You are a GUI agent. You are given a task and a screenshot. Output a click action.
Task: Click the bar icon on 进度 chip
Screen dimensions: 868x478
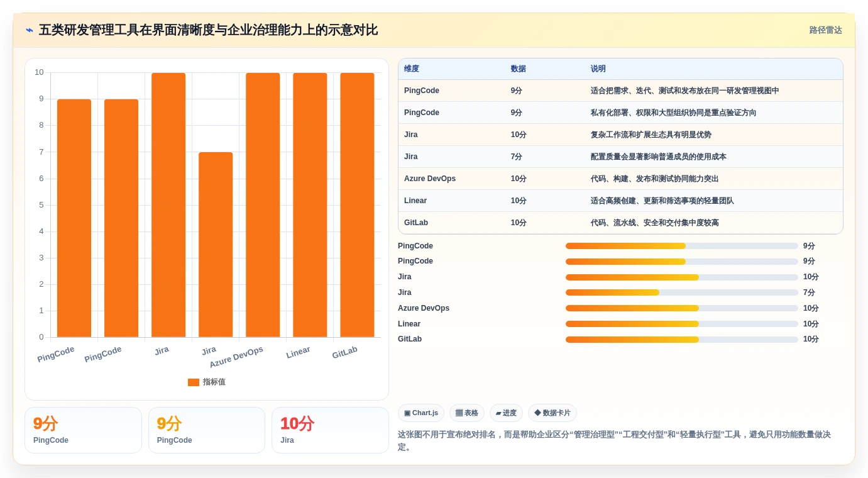point(498,413)
